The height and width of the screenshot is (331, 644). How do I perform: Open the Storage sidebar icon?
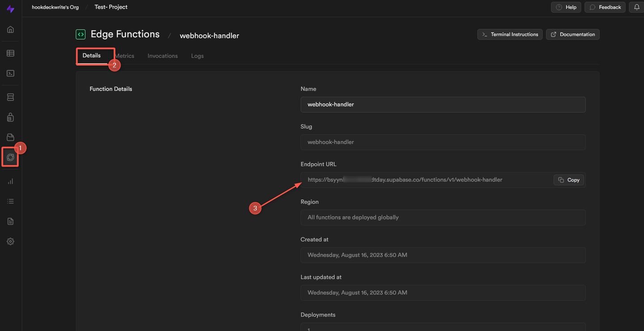[10, 137]
